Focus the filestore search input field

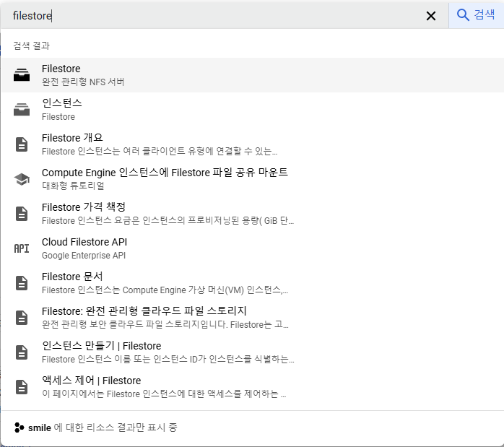click(217, 16)
